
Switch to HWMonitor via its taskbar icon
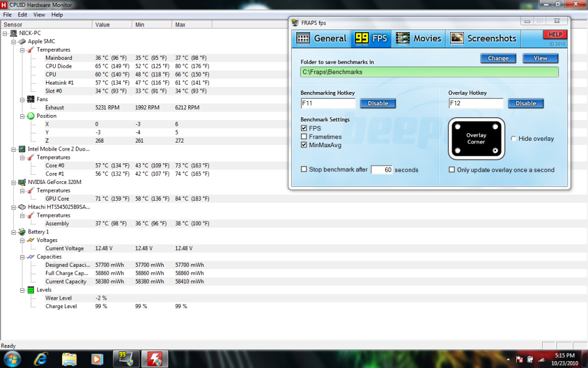(x=154, y=359)
